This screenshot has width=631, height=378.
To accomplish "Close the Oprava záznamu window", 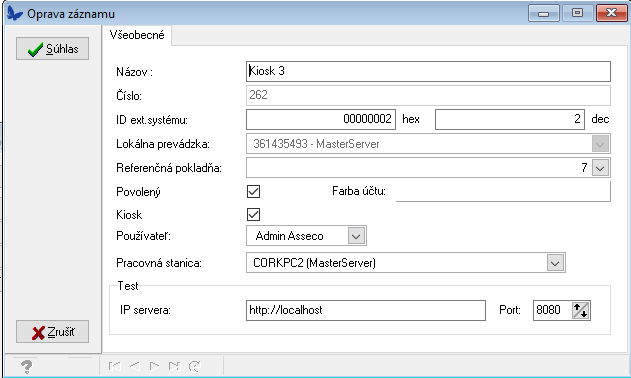I will pyautogui.click(x=611, y=13).
